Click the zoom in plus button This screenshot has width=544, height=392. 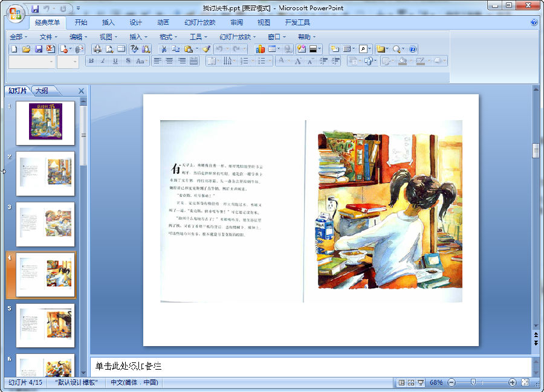point(512,382)
